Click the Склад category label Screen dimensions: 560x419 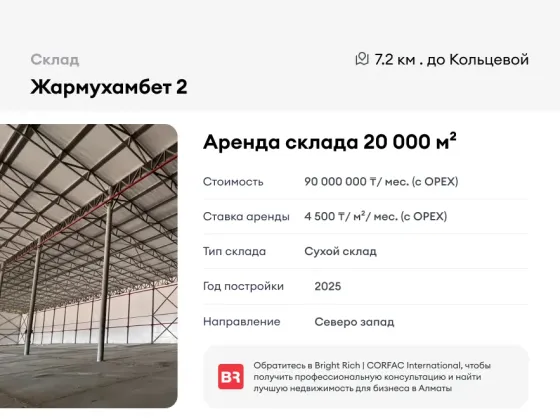55,60
